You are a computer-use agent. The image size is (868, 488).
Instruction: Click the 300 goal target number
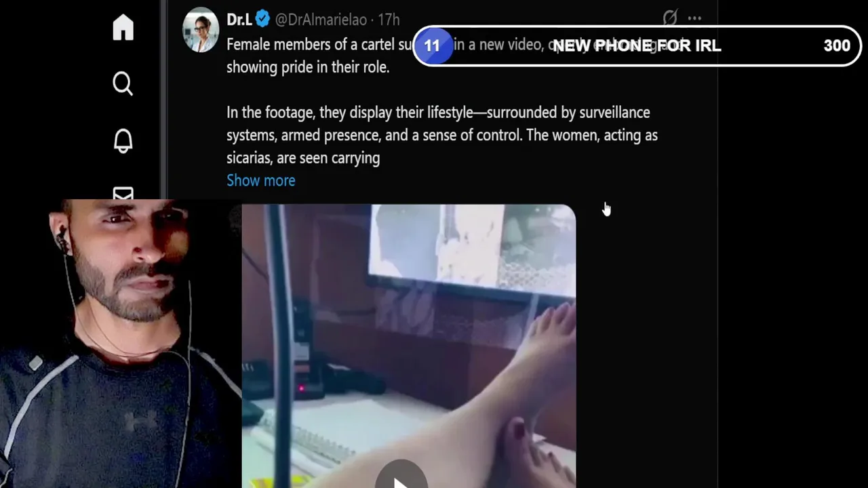837,45
